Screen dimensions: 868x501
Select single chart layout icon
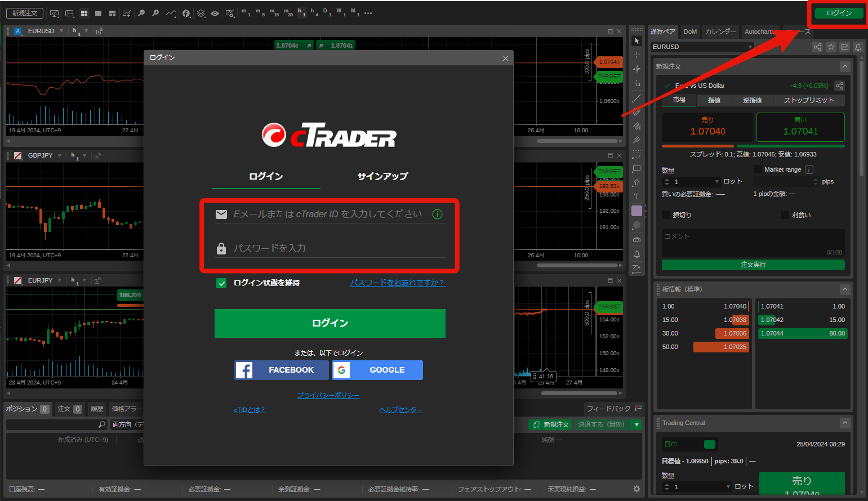click(x=99, y=13)
